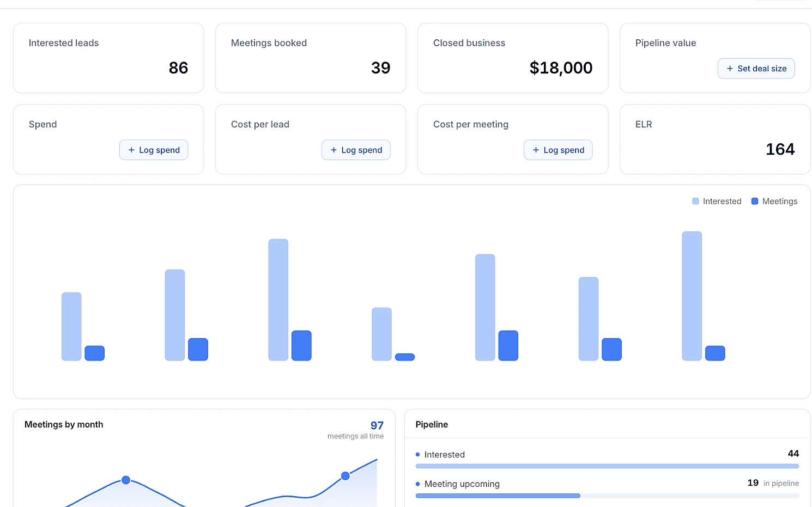Click the tallest Interested bar in the chart

coord(692,296)
